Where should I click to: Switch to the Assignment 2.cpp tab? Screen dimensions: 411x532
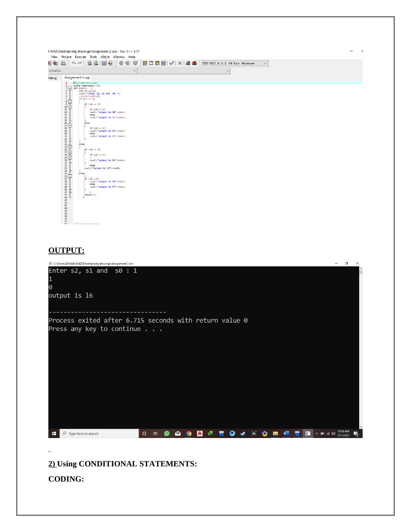click(x=77, y=78)
